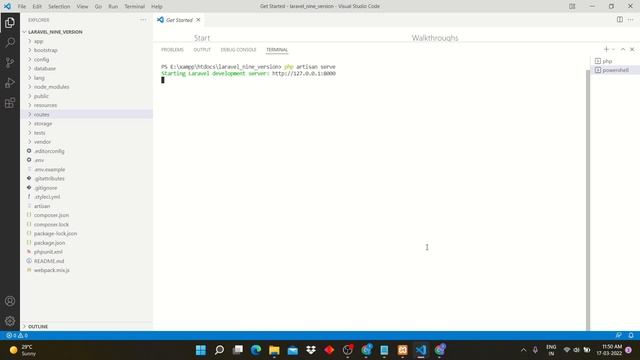Image resolution: width=640 pixels, height=360 pixels.
Task: Expand the tests folder
Action: click(x=87, y=133)
